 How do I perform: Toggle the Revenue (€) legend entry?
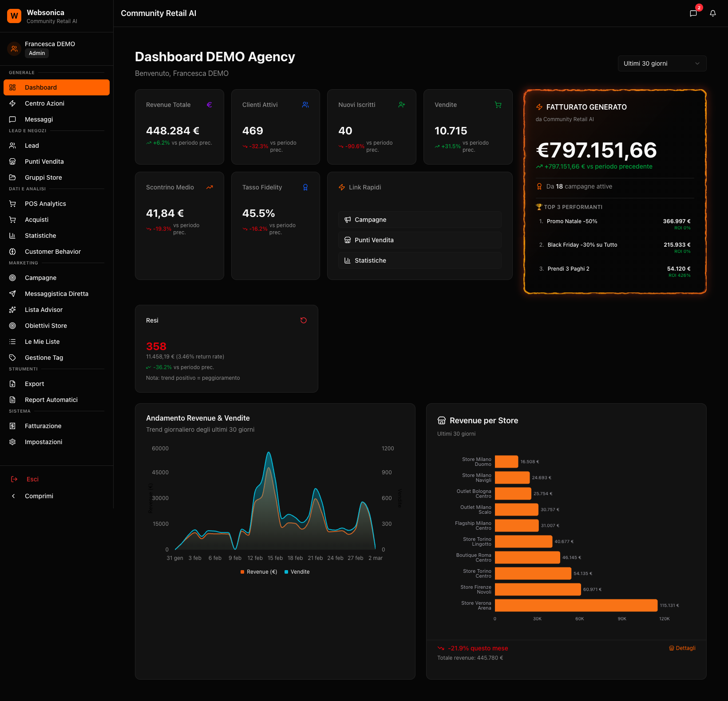(x=258, y=572)
